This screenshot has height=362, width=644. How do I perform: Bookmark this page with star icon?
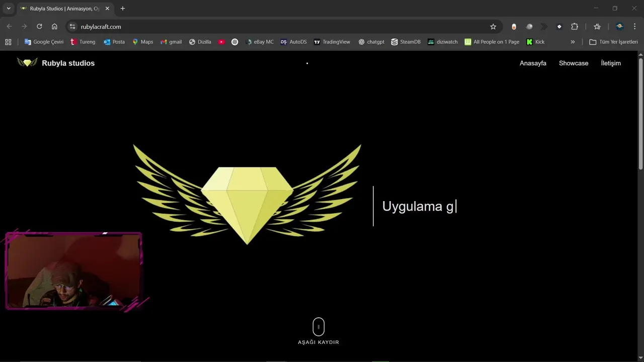pos(493,27)
